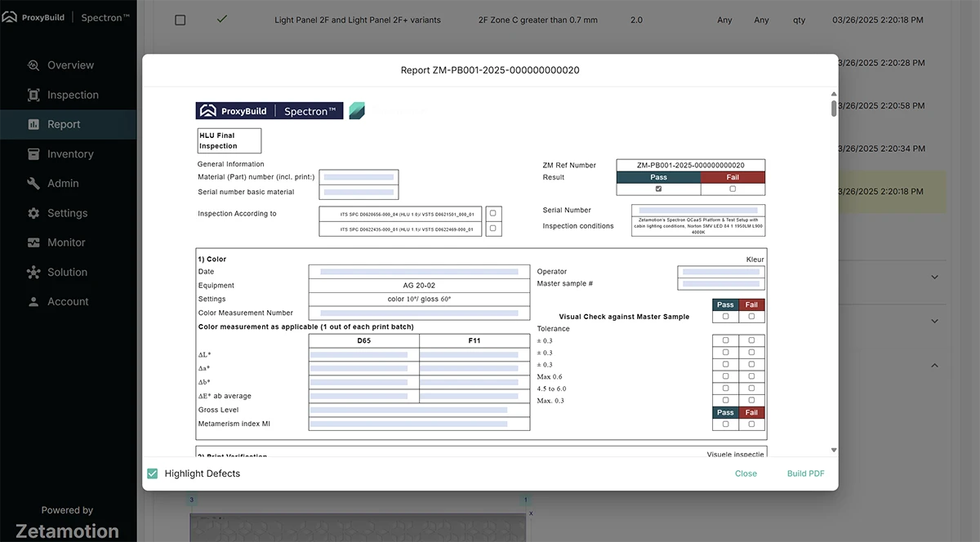Click the Account person icon

point(33,302)
